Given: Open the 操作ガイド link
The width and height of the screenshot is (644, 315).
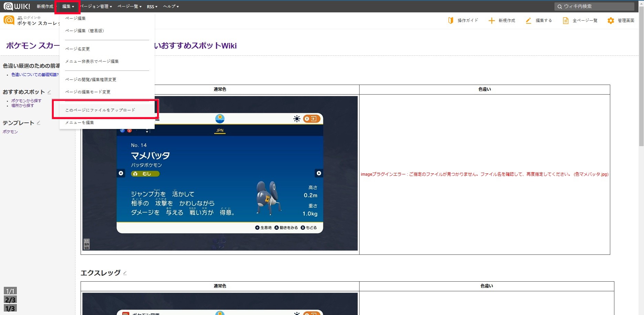Looking at the screenshot, I should [x=468, y=21].
